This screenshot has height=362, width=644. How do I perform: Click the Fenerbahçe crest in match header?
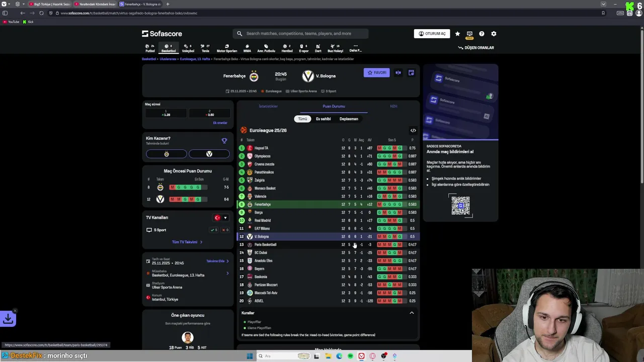click(254, 76)
